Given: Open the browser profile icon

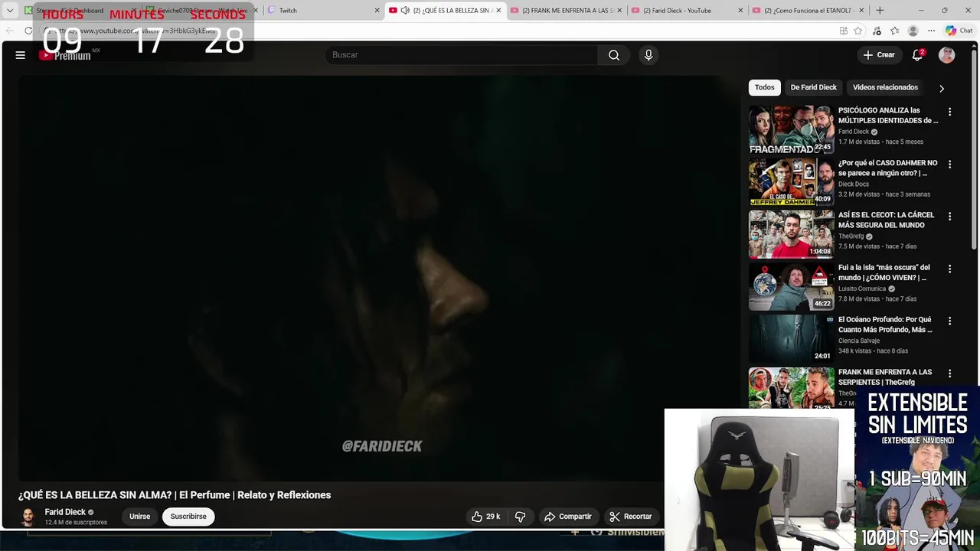Looking at the screenshot, I should [913, 31].
